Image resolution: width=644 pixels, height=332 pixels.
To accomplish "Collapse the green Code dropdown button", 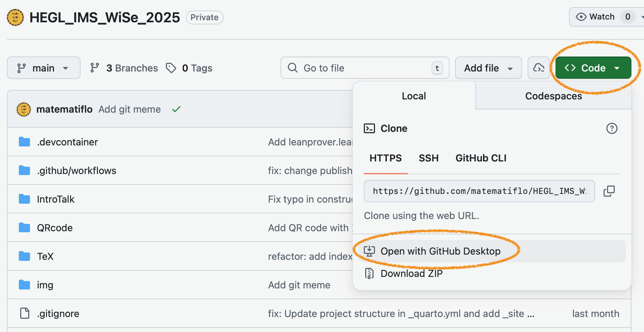I will click(593, 68).
